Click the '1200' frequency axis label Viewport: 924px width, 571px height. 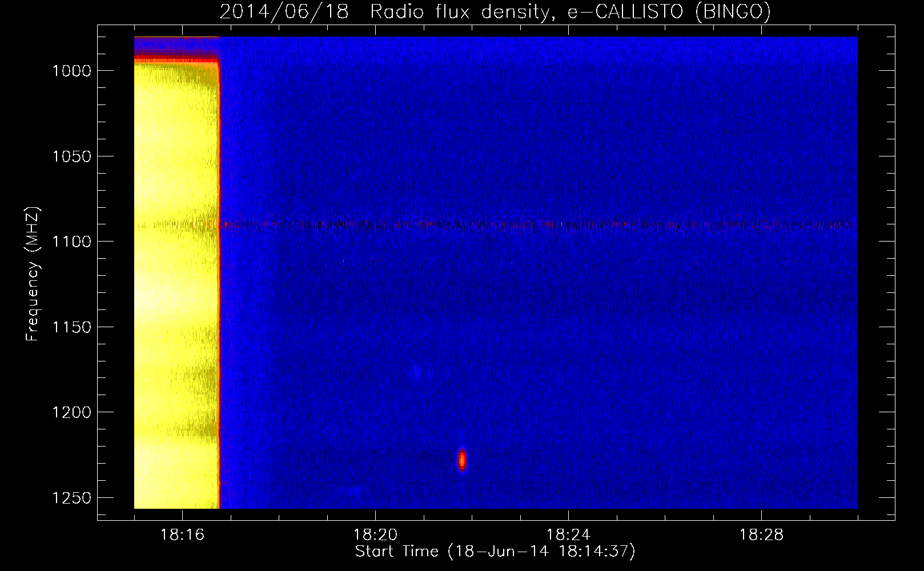(71, 412)
